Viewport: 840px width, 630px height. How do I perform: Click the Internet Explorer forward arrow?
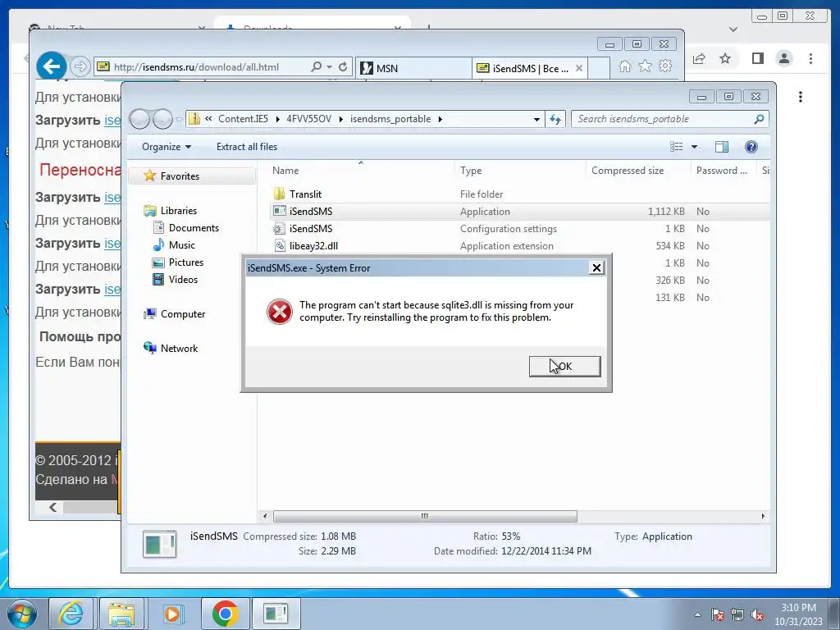click(x=80, y=66)
